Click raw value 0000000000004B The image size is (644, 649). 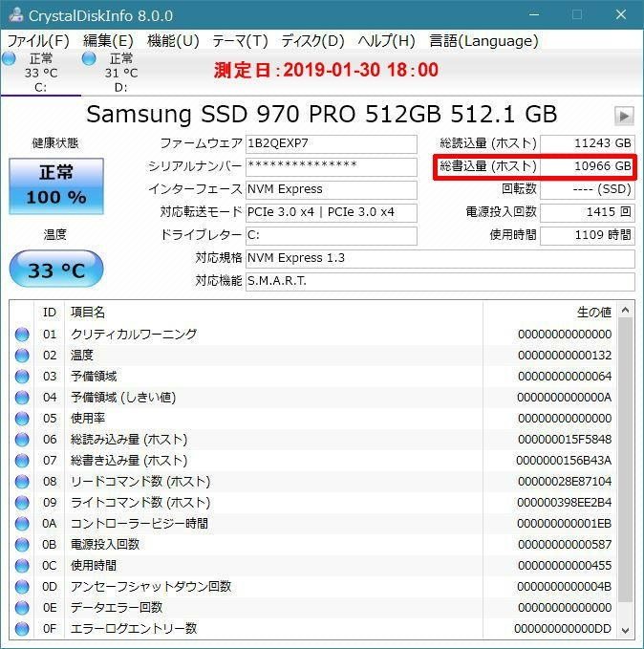pos(564,587)
